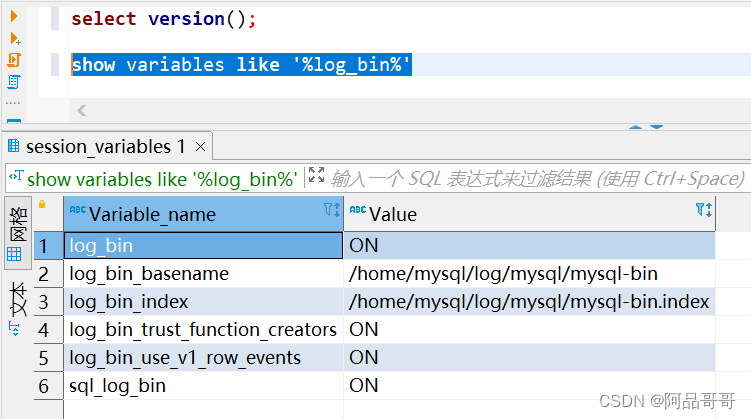Click the query text icon beside 'show variables'
The width and height of the screenshot is (751, 419).
click(16, 176)
